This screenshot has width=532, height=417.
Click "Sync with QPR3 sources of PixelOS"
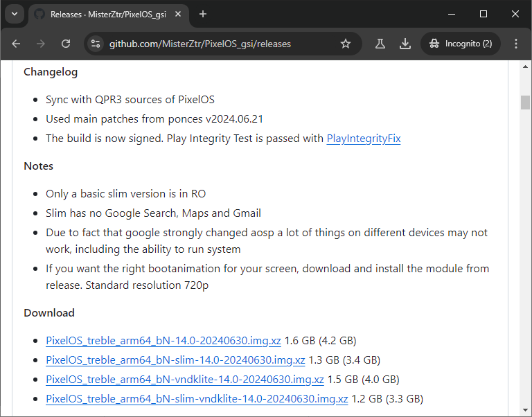(x=130, y=100)
